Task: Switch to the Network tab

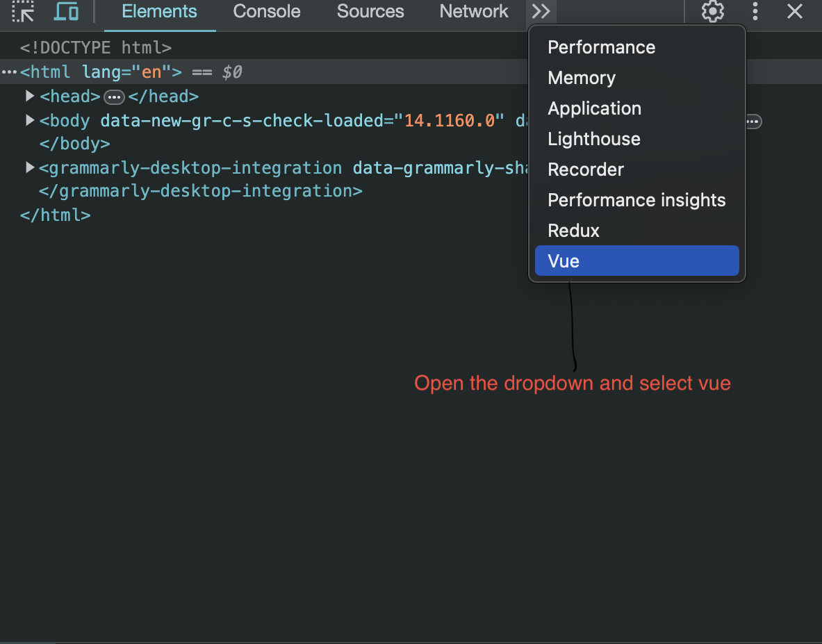Action: tap(473, 11)
